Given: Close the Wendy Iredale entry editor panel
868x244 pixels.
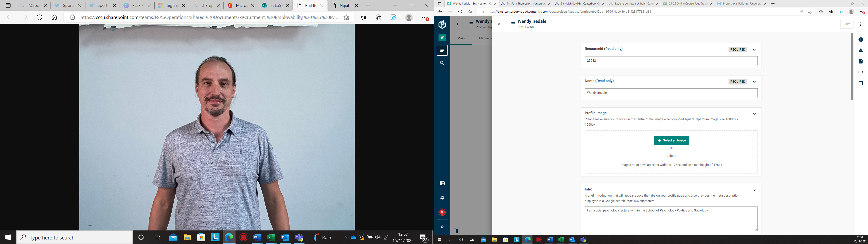Looking at the screenshot, I should coord(499,24).
